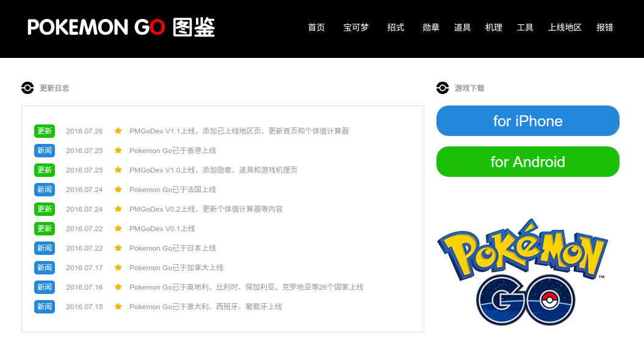The image size is (644, 358).
Task: Open the PMGoDex V0.2上线 update entry
Action: 206,209
